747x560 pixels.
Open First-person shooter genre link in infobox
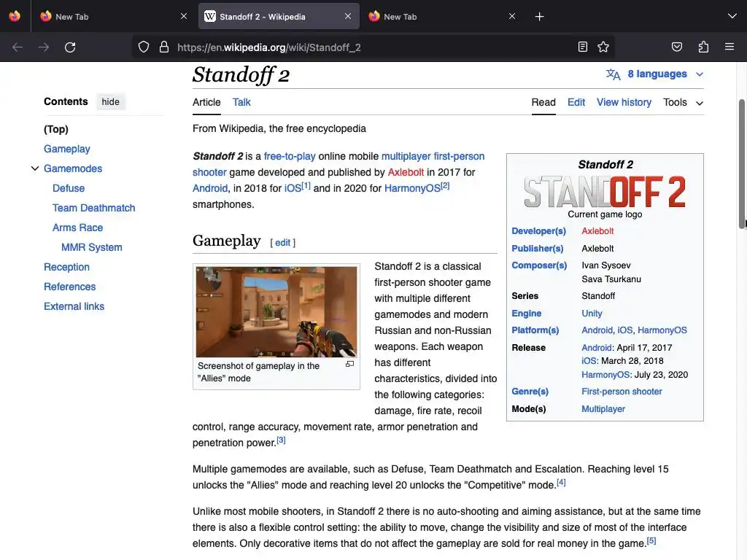[622, 392]
